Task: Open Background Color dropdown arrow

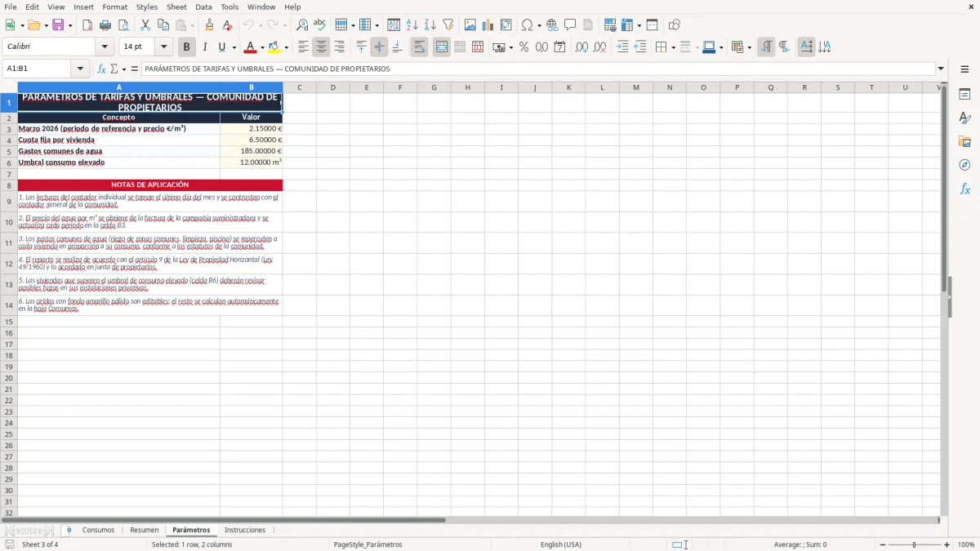Action: click(286, 47)
